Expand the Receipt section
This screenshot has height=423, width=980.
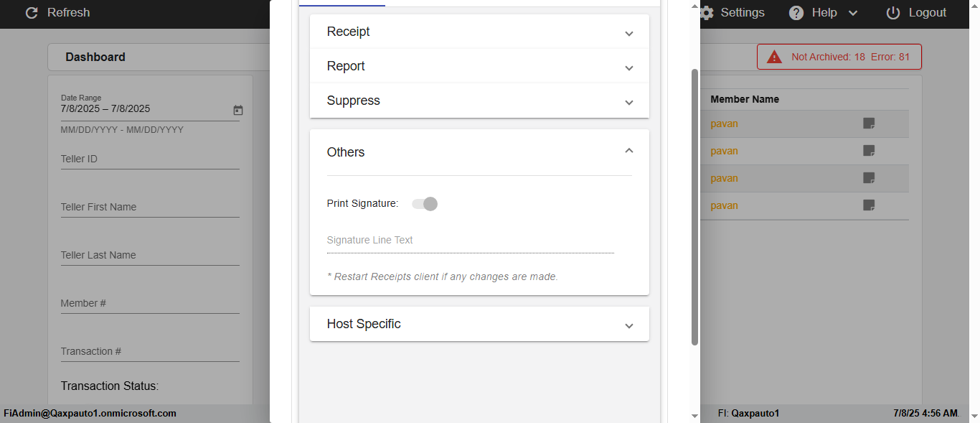(479, 32)
